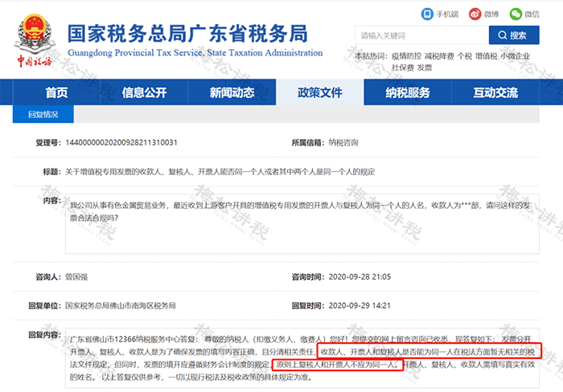Click the 社保费 hot word link
Viewport: 563px width, 392px height.
point(402,67)
